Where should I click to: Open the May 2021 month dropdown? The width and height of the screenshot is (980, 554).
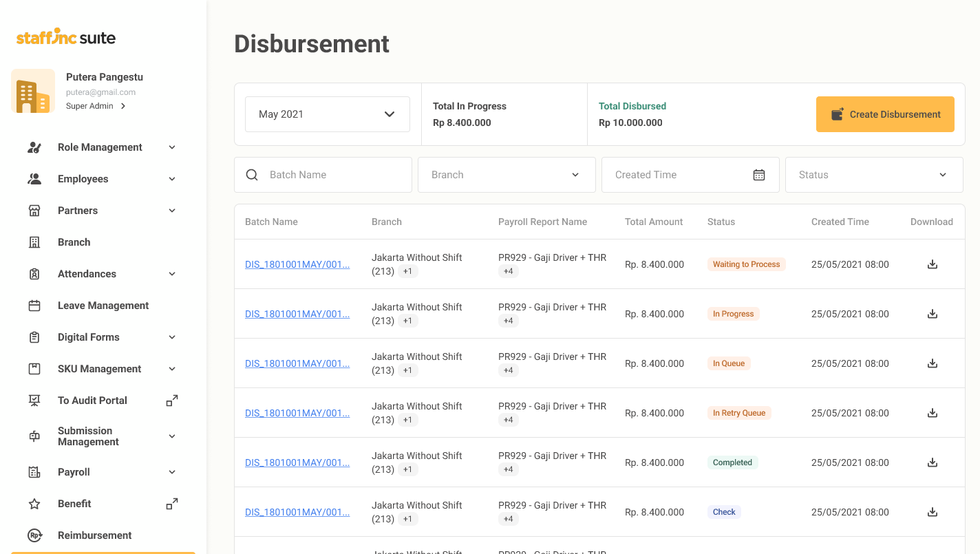[x=328, y=114]
